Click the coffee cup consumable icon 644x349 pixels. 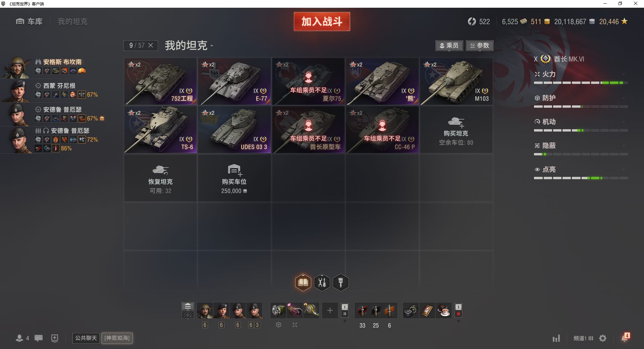[443, 311]
